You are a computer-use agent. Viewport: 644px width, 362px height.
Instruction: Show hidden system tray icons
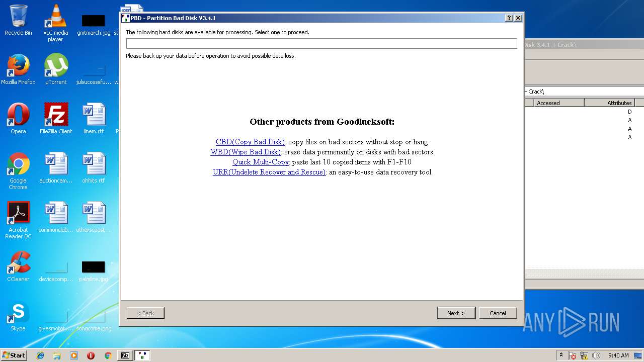(561, 355)
